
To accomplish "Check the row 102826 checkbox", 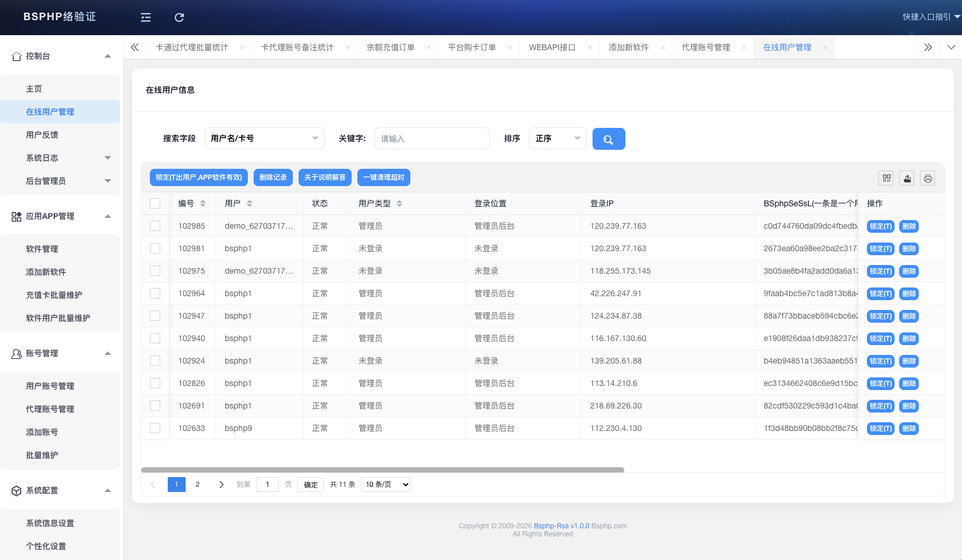I will 155,383.
